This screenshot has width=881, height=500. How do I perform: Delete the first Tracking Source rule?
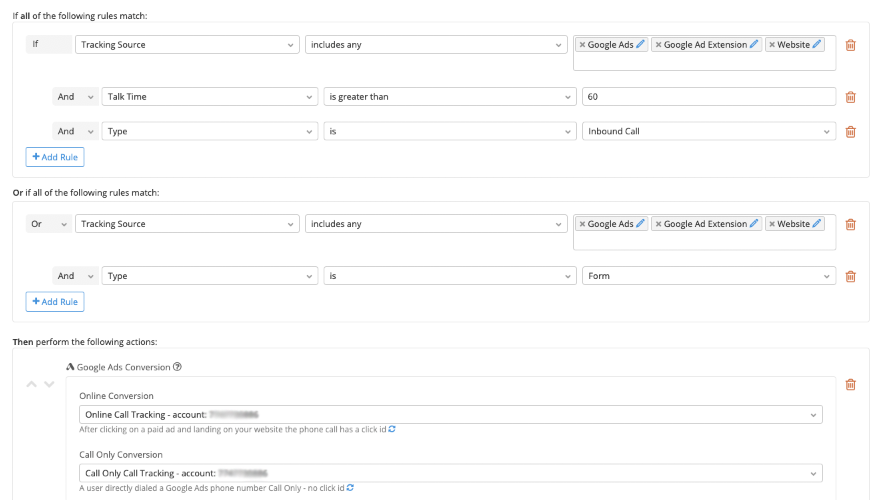coord(850,45)
